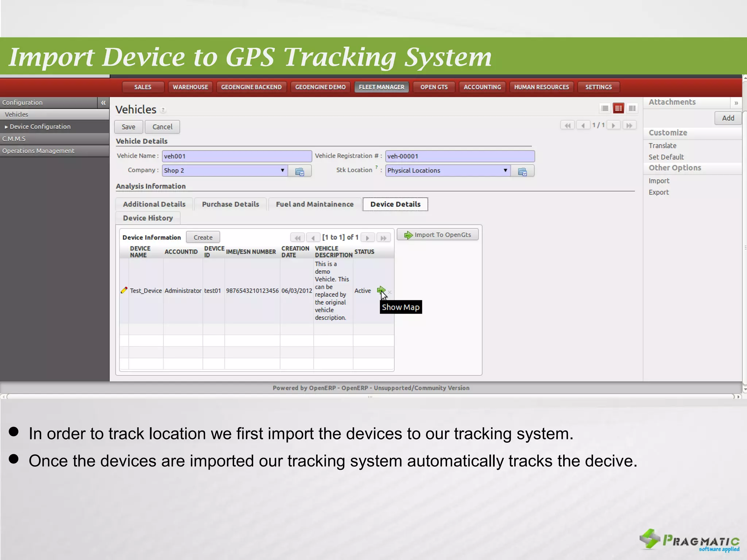The width and height of the screenshot is (747, 560).
Task: Go to first vehicle record
Action: point(568,125)
